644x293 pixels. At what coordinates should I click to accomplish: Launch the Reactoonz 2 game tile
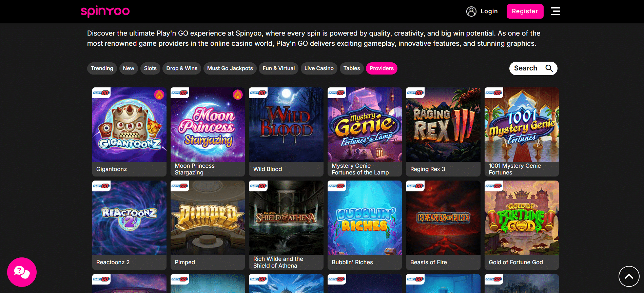129,218
